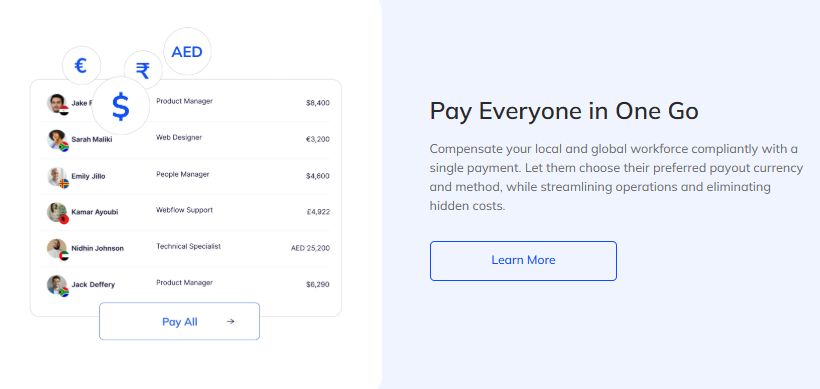This screenshot has width=820, height=389.
Task: Click Sarah Maliki's avatar picture
Action: tap(57, 140)
